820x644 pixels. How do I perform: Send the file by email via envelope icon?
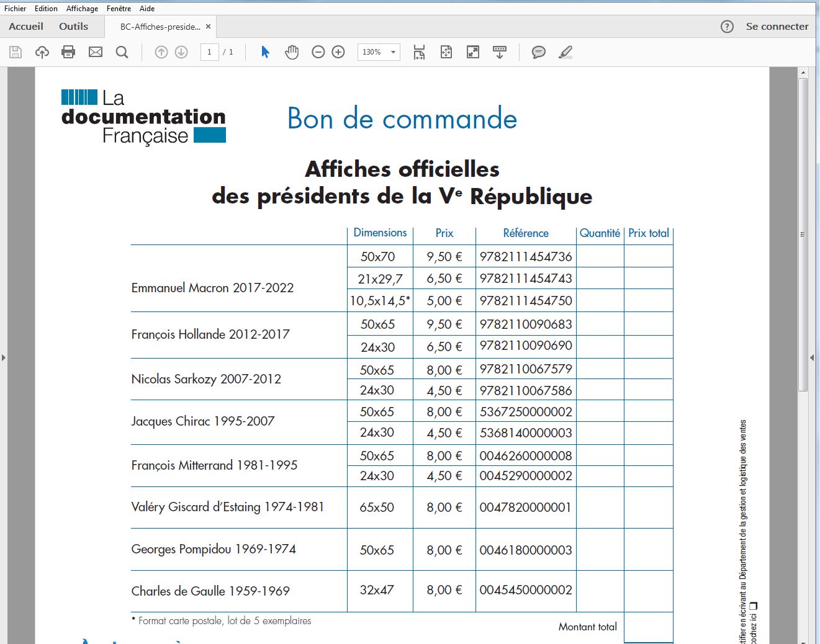point(96,52)
